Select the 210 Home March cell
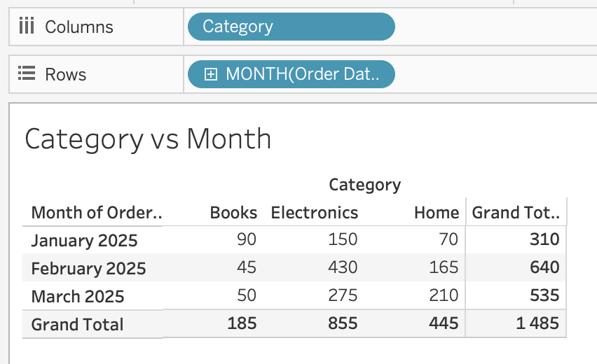Image resolution: width=597 pixels, height=364 pixels. pos(444,295)
